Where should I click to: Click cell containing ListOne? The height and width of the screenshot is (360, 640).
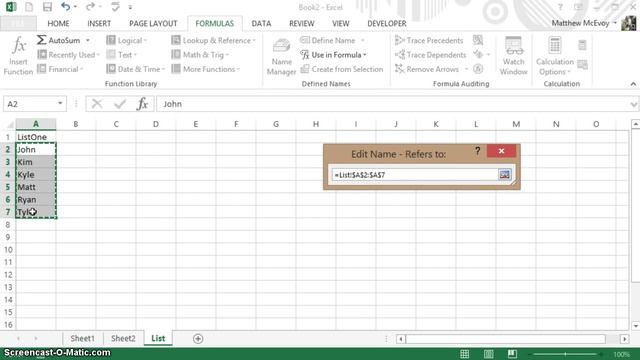click(36, 137)
